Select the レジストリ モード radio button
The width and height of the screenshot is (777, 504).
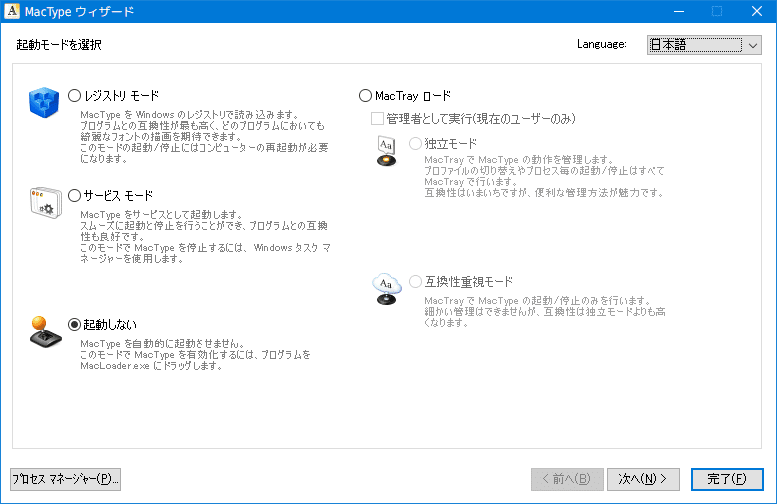pyautogui.click(x=74, y=96)
